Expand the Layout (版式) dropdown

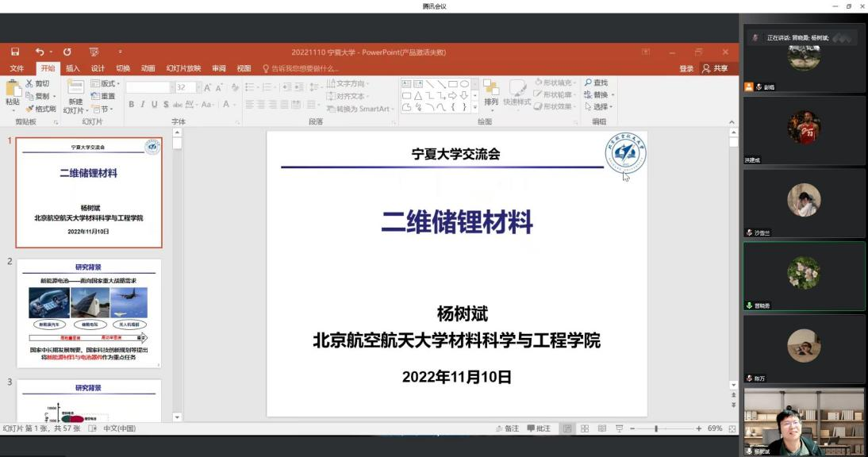(x=104, y=83)
